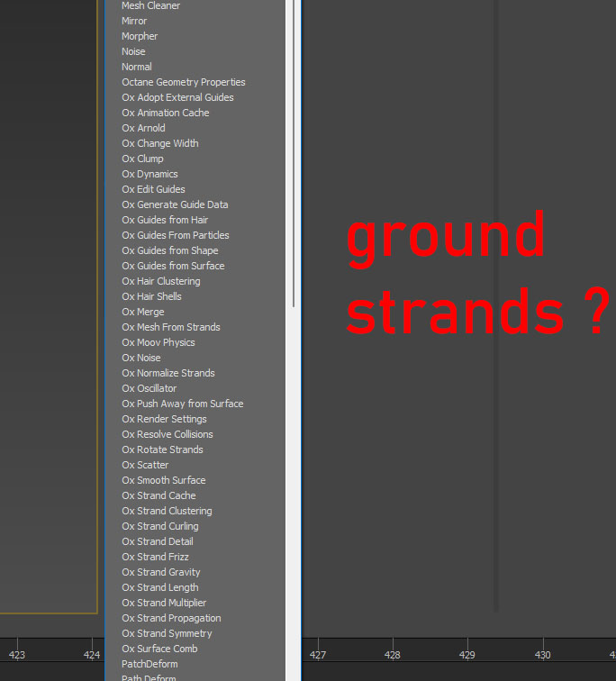
Task: Click frame 428 on the timeline
Action: coord(392,655)
